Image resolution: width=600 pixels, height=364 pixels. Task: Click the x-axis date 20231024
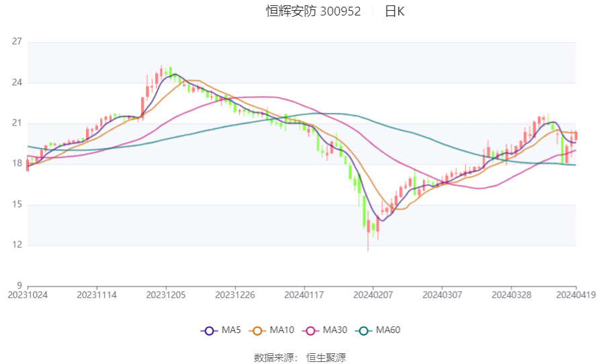pos(28,295)
